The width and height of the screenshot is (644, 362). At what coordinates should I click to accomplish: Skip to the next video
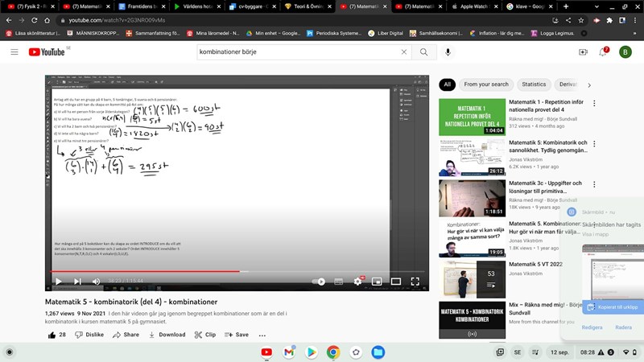coord(77,282)
